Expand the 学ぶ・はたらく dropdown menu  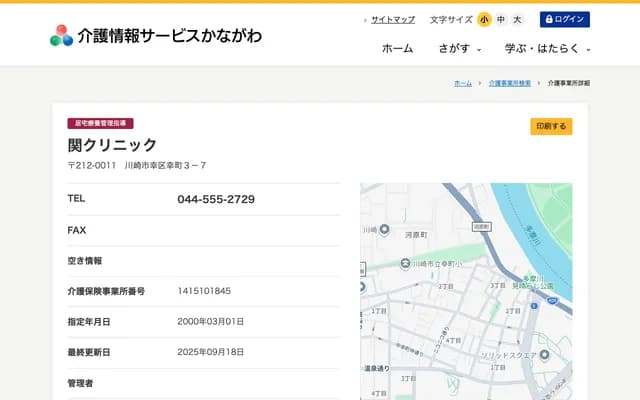click(x=548, y=48)
